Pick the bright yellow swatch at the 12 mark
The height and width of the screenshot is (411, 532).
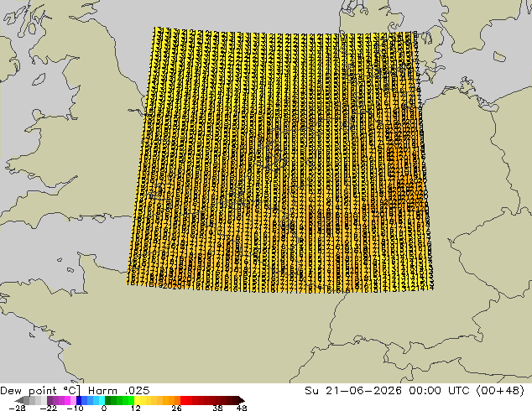tap(137, 400)
